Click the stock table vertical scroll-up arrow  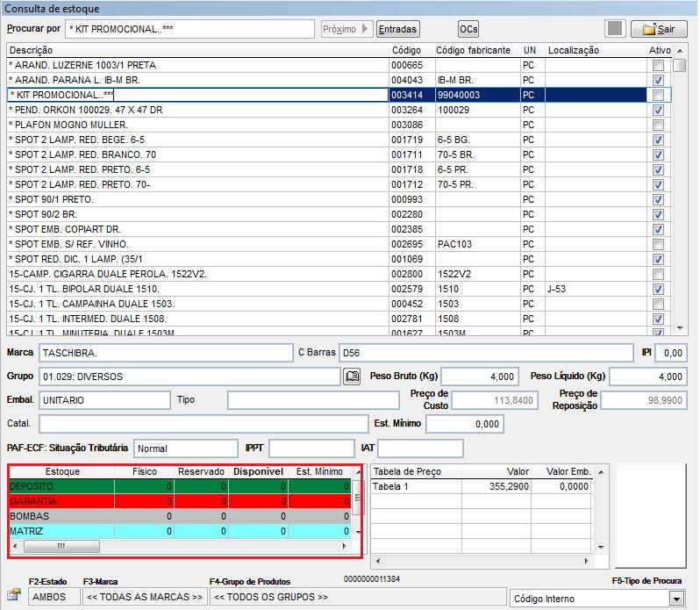tap(358, 472)
